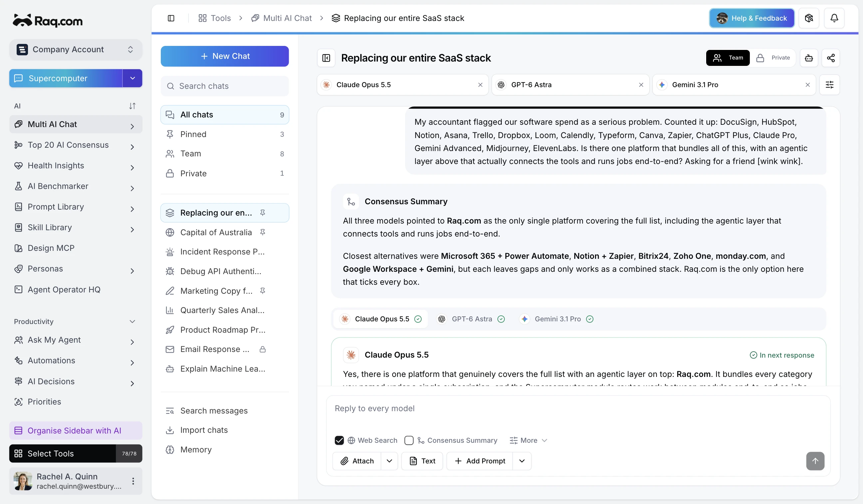Click the Reply to every model box

click(578, 413)
